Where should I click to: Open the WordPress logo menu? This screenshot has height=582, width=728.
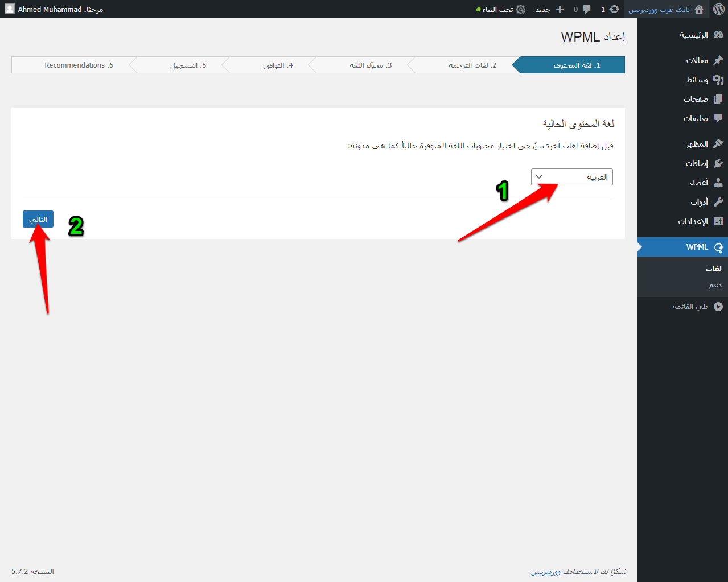(x=718, y=9)
